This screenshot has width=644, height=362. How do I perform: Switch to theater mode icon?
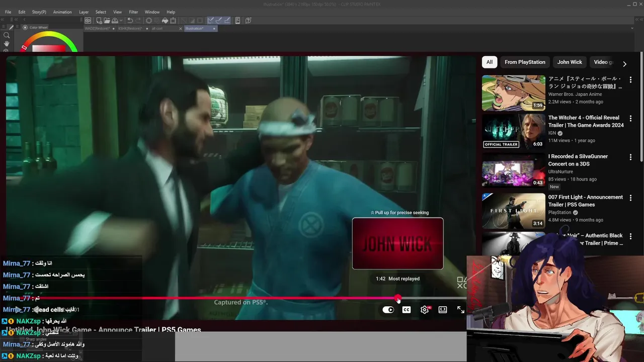[443, 310]
